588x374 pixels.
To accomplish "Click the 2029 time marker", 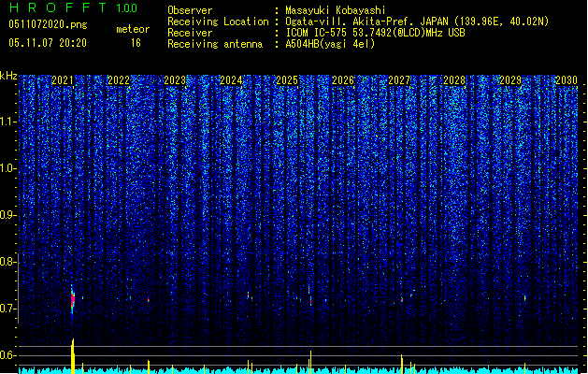I will (x=510, y=80).
